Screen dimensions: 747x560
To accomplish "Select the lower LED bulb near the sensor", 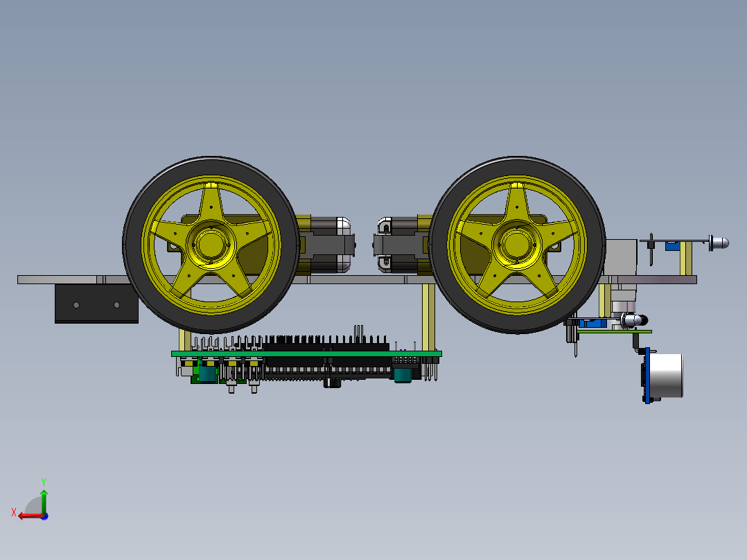I will pos(633,320).
